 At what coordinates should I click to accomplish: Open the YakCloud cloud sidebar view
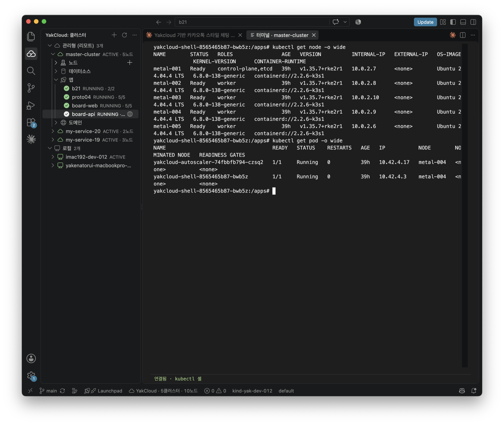pyautogui.click(x=31, y=53)
